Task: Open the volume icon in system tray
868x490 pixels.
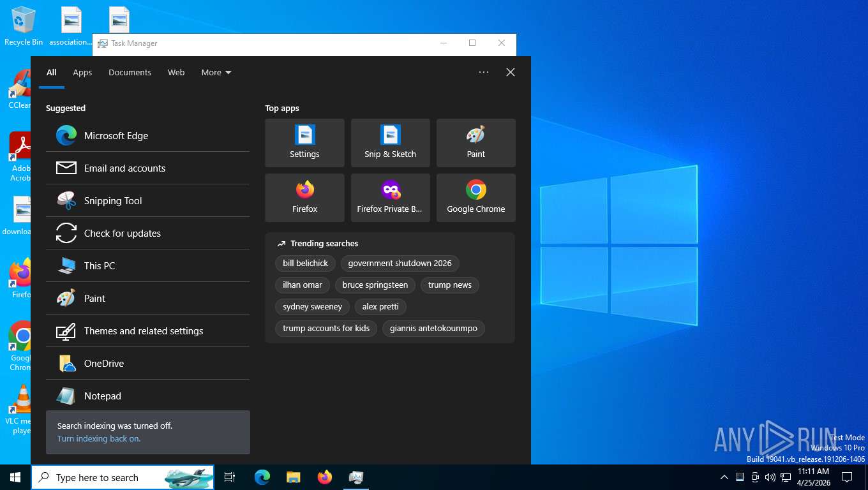Action: [770, 477]
